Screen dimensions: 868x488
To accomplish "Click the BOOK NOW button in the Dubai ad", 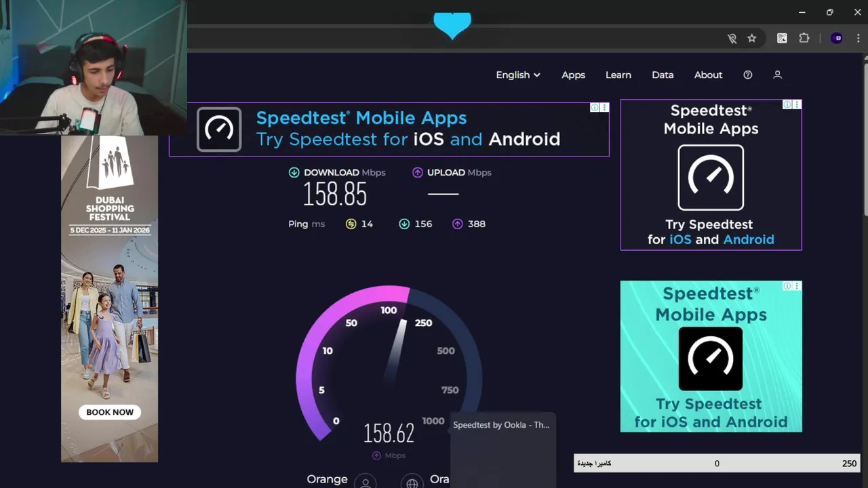I will pos(110,412).
